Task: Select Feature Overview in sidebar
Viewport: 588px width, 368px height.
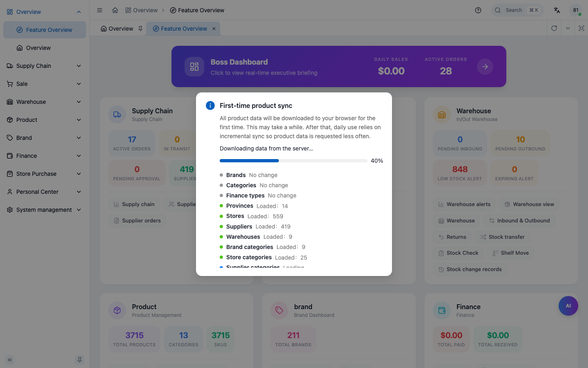Action: coord(45,30)
